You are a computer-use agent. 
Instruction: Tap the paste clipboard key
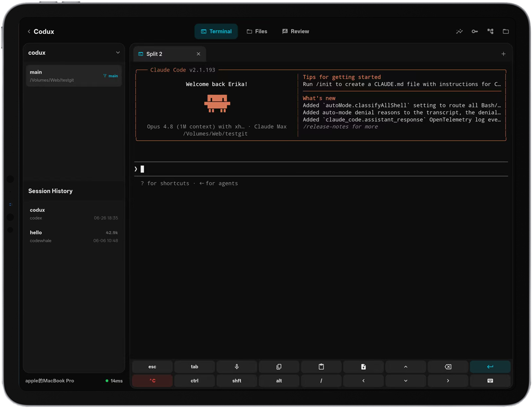tap(321, 367)
